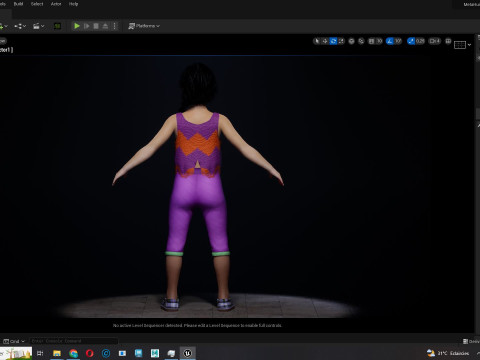Open grid snap value 10 dropdown
The image size is (480, 360).
(x=379, y=41)
